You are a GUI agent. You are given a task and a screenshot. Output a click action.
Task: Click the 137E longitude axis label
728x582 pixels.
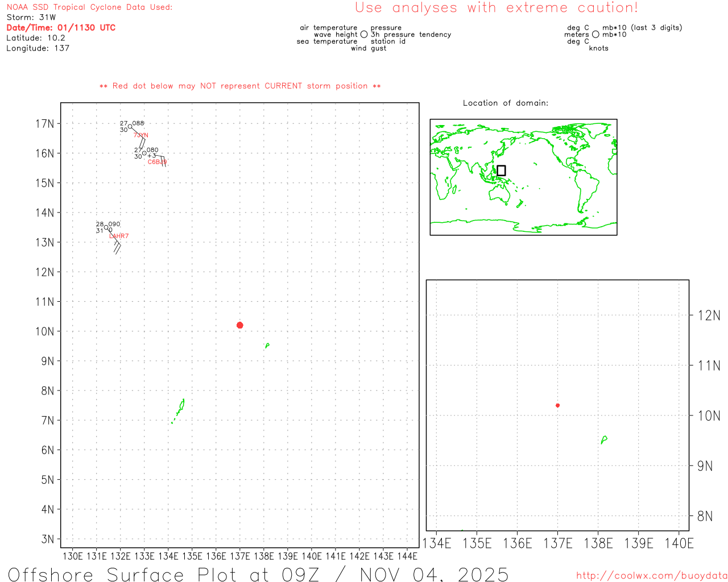click(x=240, y=556)
